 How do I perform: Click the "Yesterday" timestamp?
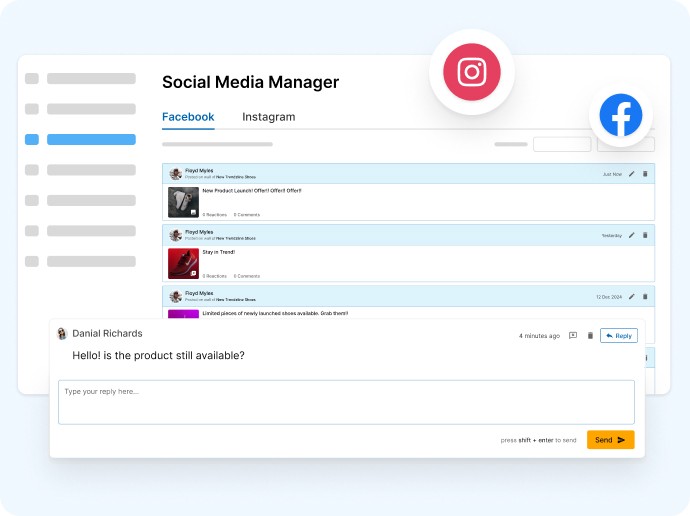click(612, 236)
